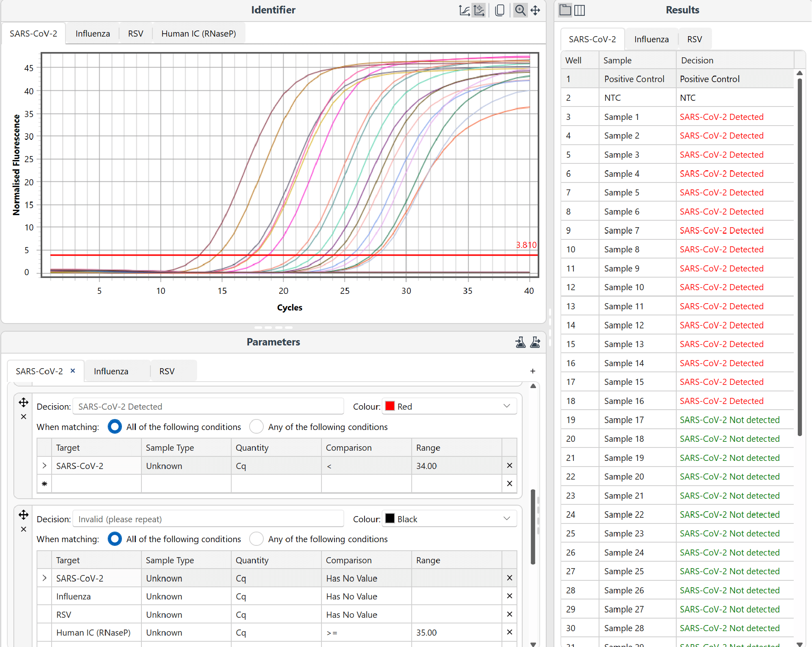Open the Red colour dropdown
Image resolution: width=812 pixels, height=647 pixels.
click(506, 406)
